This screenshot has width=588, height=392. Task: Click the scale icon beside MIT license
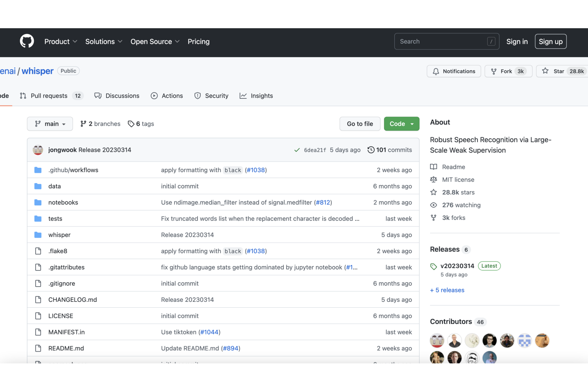coord(434,180)
